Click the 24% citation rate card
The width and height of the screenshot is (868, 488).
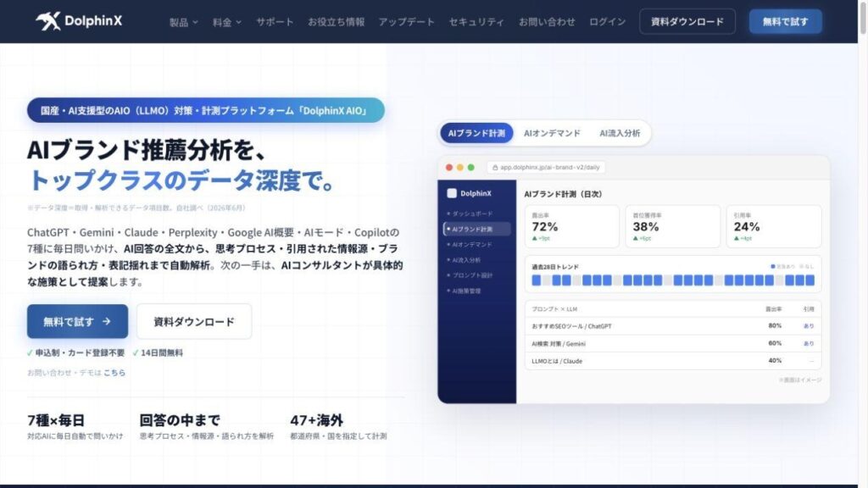pos(773,226)
